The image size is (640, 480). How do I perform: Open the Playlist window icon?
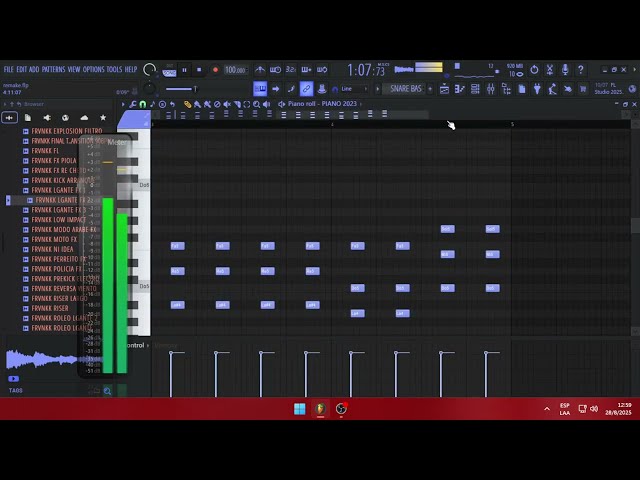click(444, 89)
